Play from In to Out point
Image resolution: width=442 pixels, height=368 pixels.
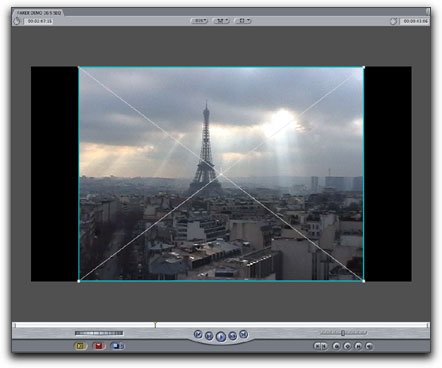[209, 336]
